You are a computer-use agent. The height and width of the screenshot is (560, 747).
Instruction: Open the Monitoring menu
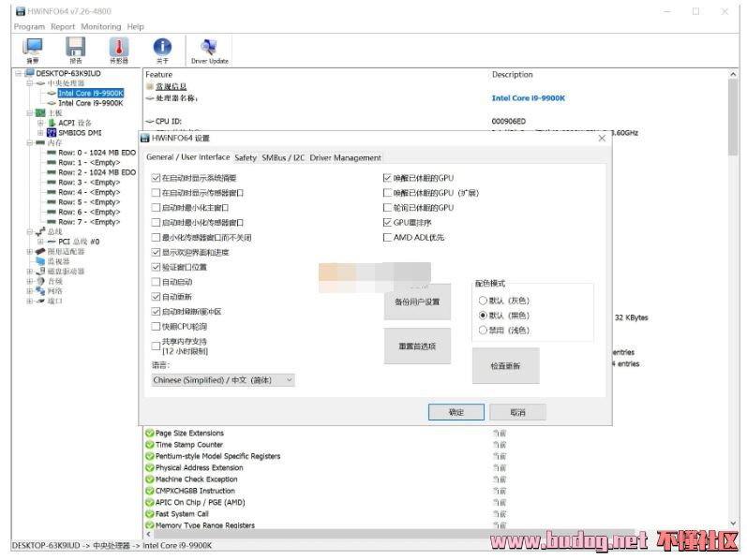[101, 26]
